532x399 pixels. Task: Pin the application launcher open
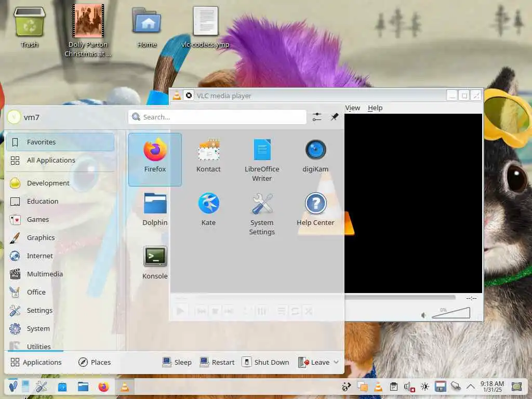point(335,117)
